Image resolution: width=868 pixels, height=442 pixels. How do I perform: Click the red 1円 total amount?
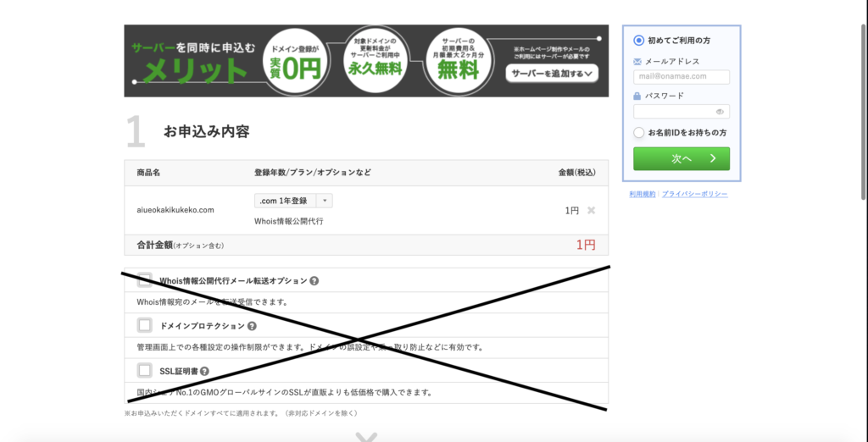[x=586, y=245]
